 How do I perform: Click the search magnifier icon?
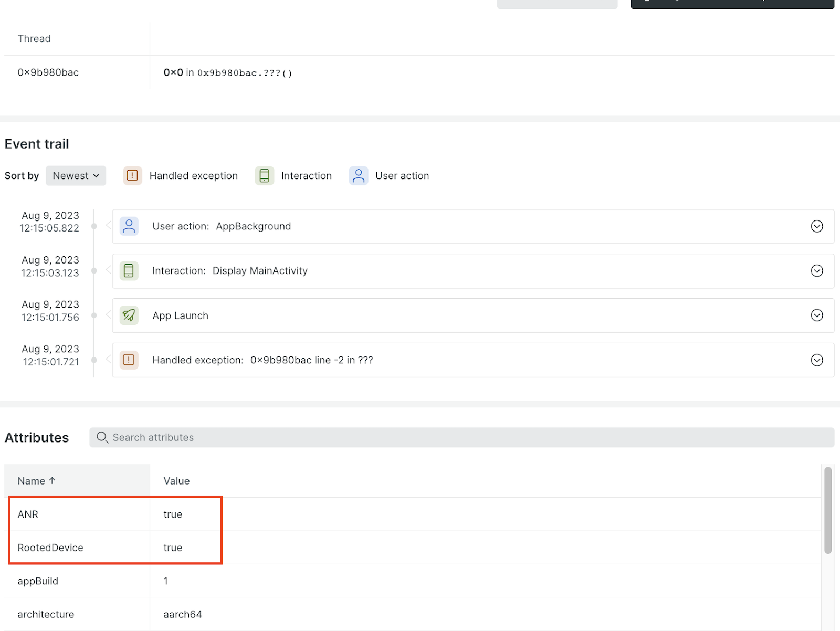[102, 437]
